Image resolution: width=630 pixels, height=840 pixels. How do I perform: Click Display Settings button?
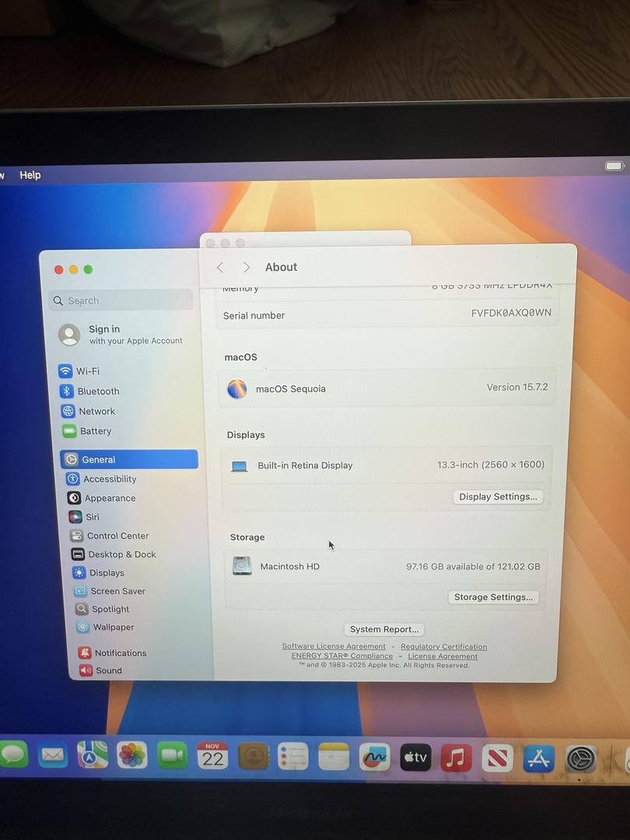[x=498, y=497]
